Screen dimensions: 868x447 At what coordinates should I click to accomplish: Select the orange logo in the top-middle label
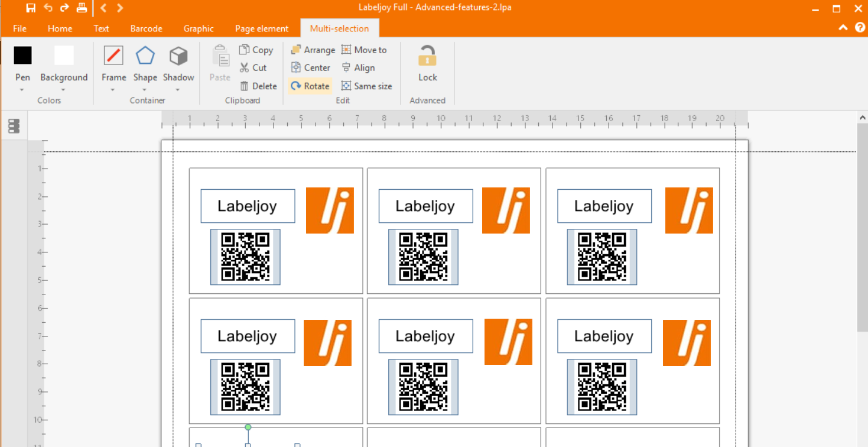[506, 210]
